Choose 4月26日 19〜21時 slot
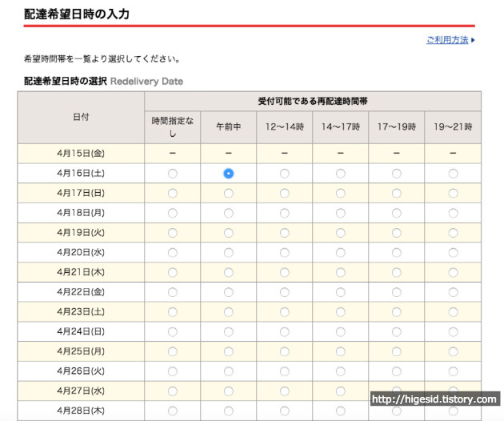This screenshot has height=421, width=504. click(x=454, y=371)
